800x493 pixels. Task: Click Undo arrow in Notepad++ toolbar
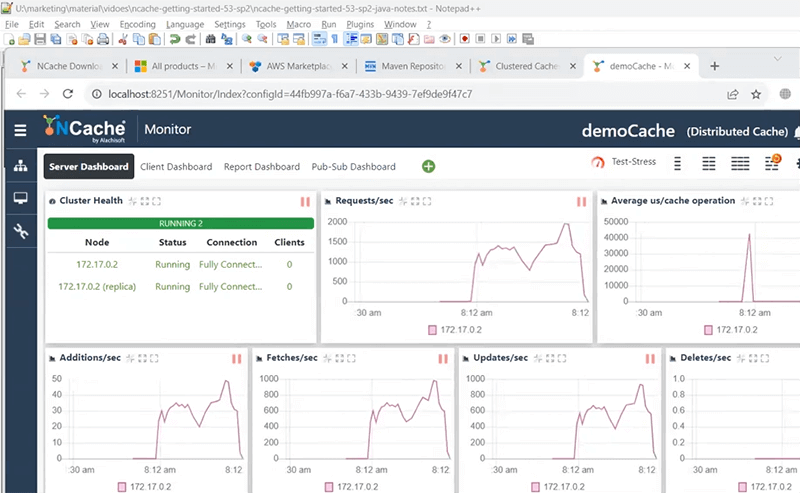[174, 39]
